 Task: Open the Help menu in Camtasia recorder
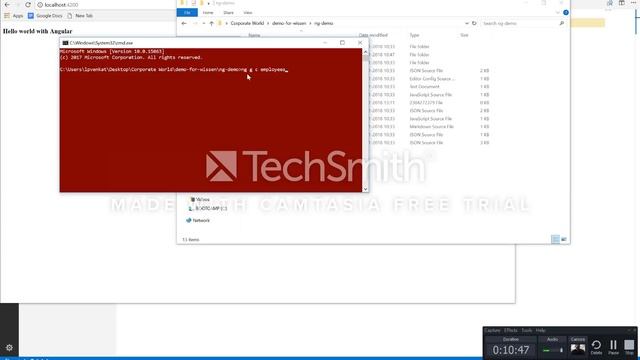(x=540, y=330)
